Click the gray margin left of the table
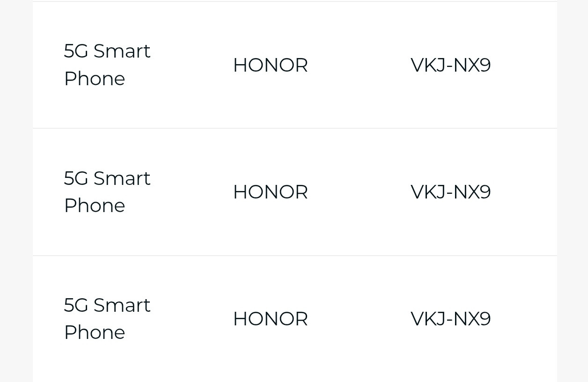Screen dimensions: 588x382 point(16,191)
